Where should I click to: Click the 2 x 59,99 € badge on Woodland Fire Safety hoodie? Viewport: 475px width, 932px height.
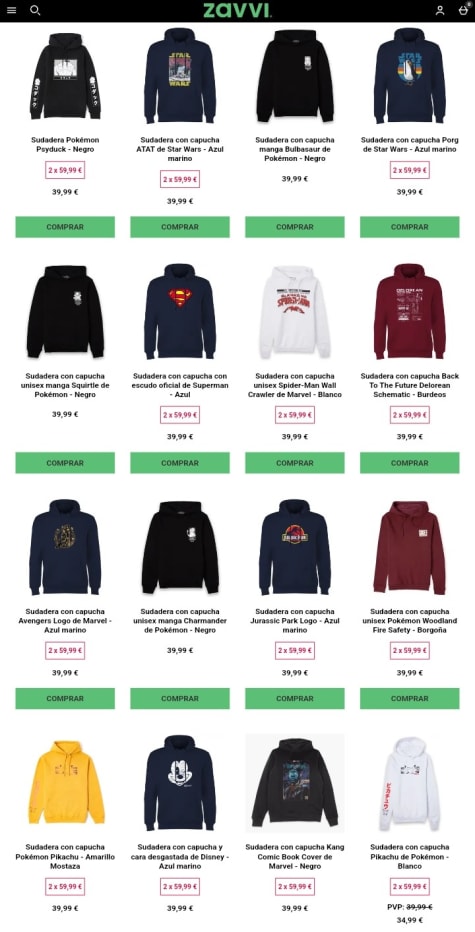[x=410, y=651]
